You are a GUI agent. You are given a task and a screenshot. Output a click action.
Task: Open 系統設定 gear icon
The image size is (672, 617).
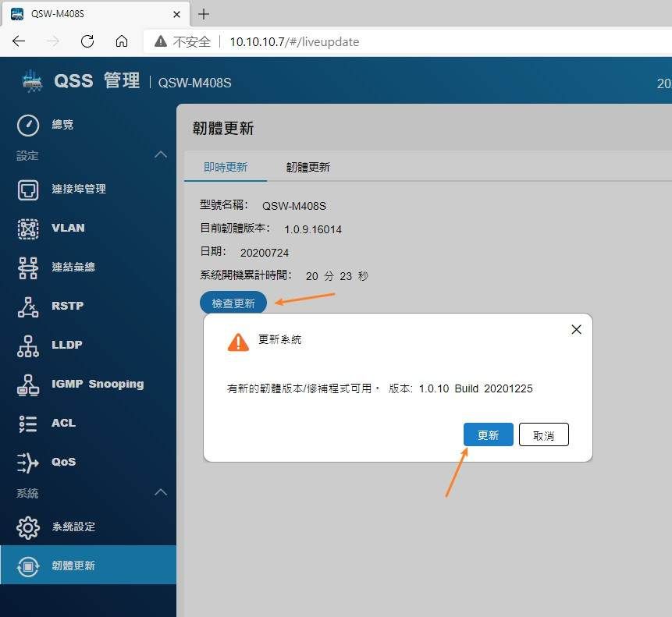(x=28, y=527)
